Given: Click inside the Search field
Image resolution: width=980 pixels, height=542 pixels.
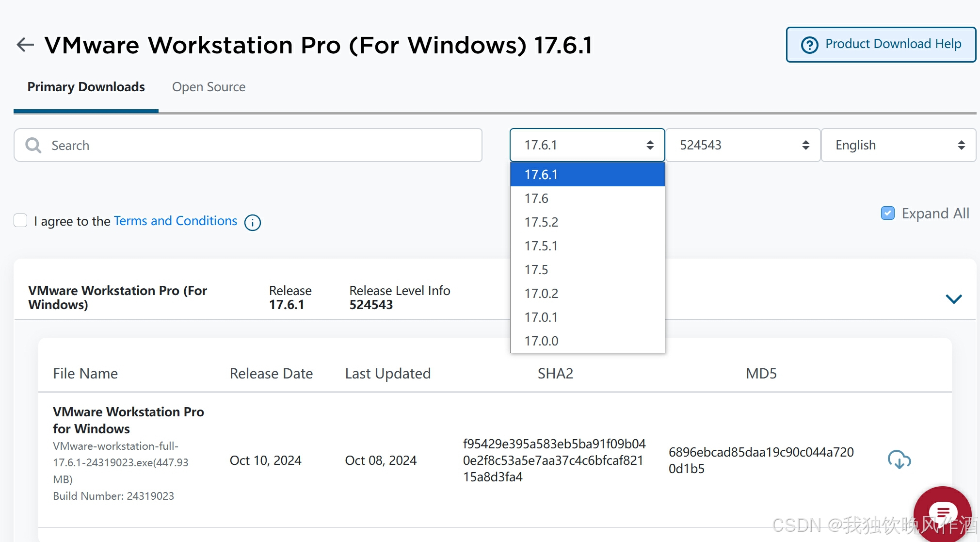Looking at the screenshot, I should pyautogui.click(x=262, y=145).
